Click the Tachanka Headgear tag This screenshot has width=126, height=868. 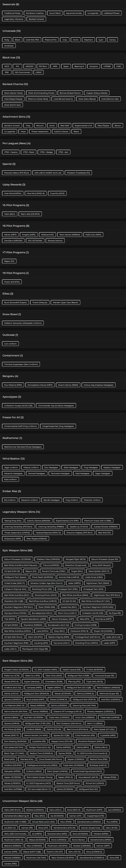click(60, 473)
